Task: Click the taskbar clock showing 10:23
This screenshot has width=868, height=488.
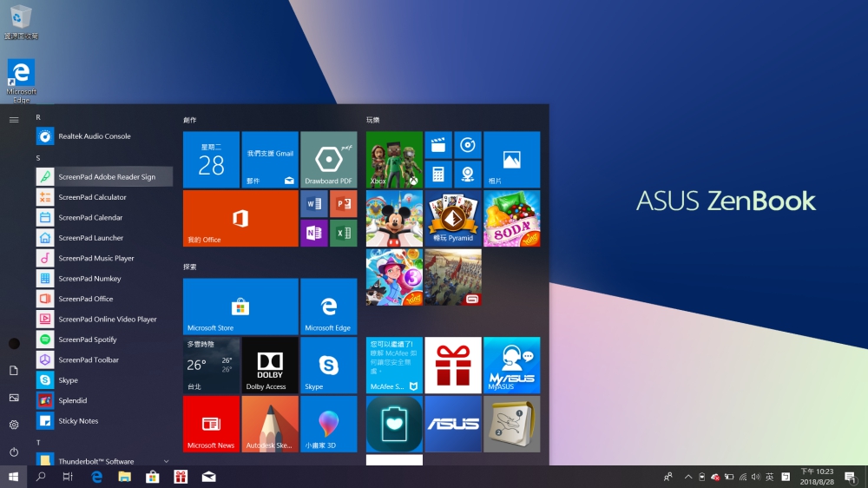Action: click(814, 477)
